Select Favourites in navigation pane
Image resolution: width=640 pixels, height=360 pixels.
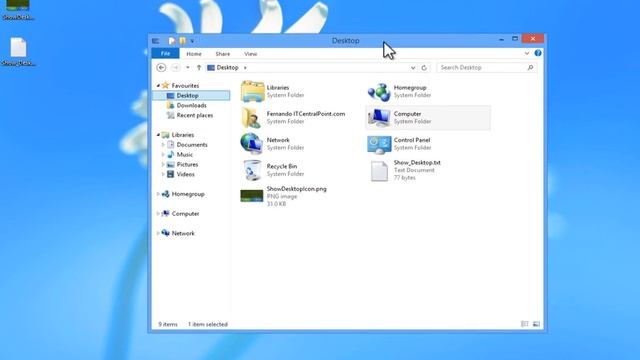point(185,85)
